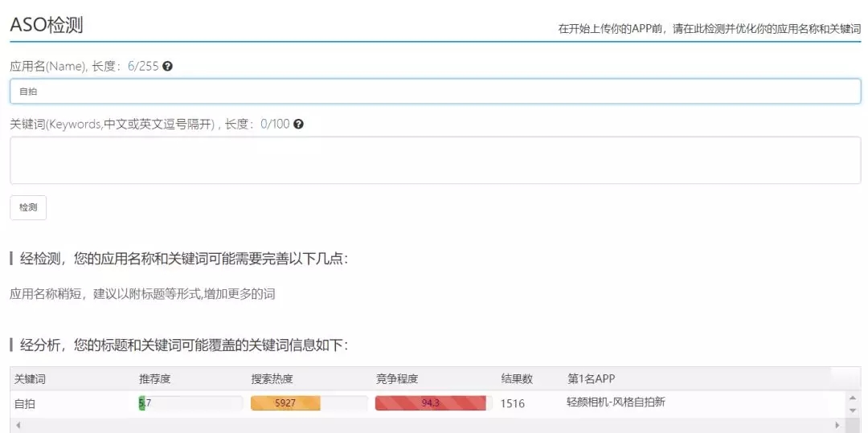Image resolution: width=868 pixels, height=433 pixels.
Task: Click table vertical scrollbar up arrow
Action: coord(853,397)
